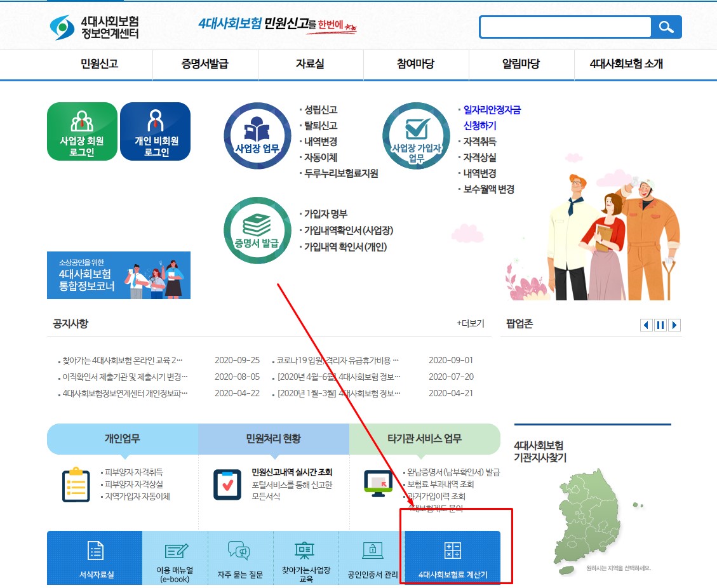Image resolution: width=717 pixels, height=588 pixels.
Task: Open the 피부양자 자격취득 link
Action: click(x=134, y=472)
